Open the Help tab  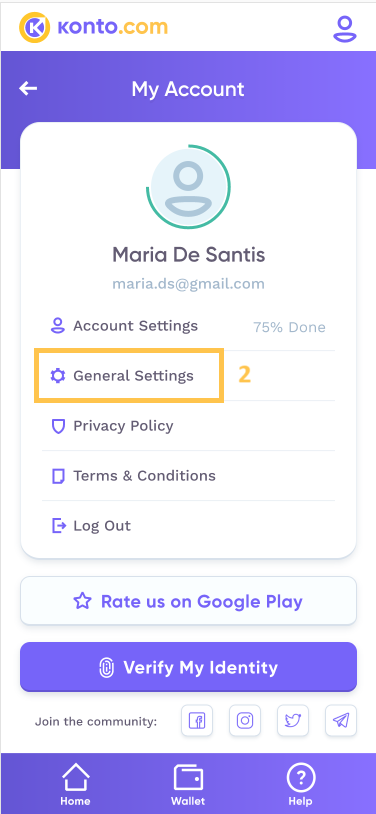coord(301,784)
